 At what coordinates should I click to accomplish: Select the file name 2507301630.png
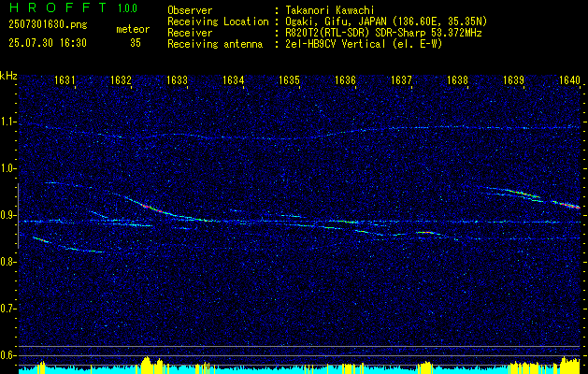click(48, 25)
